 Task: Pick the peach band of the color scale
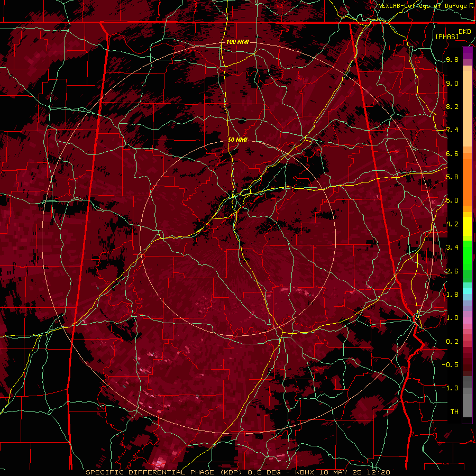click(x=467, y=106)
